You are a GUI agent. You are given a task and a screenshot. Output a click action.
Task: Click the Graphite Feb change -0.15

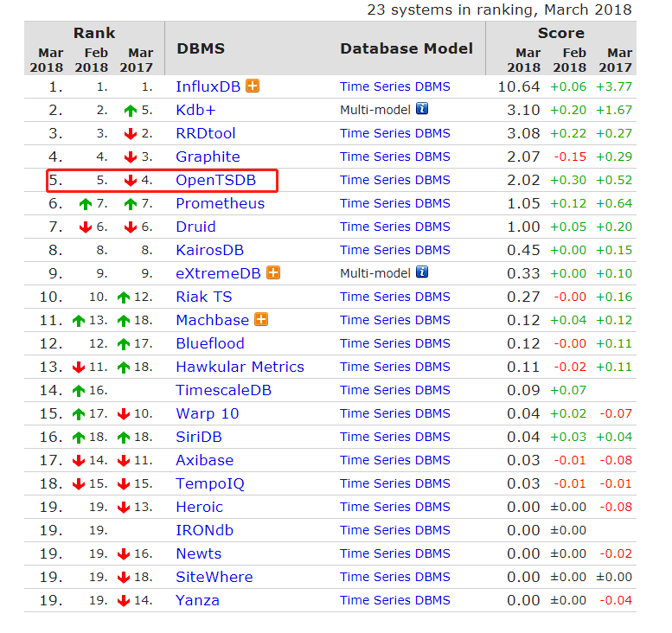570,157
